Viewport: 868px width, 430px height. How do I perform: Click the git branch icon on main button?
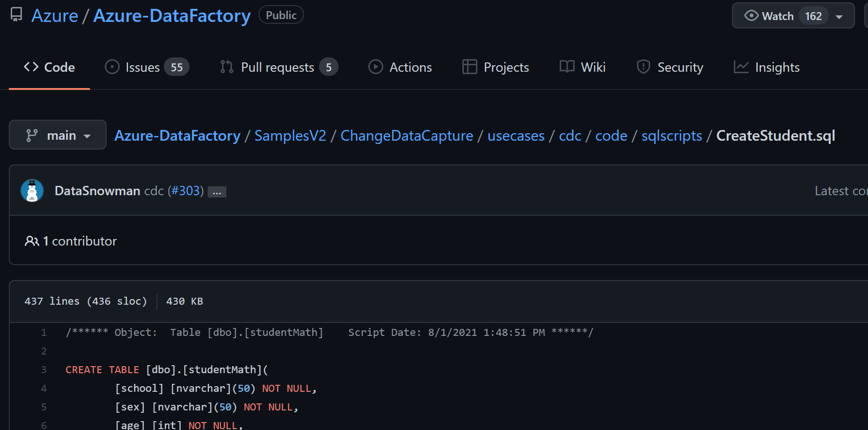[x=32, y=135]
